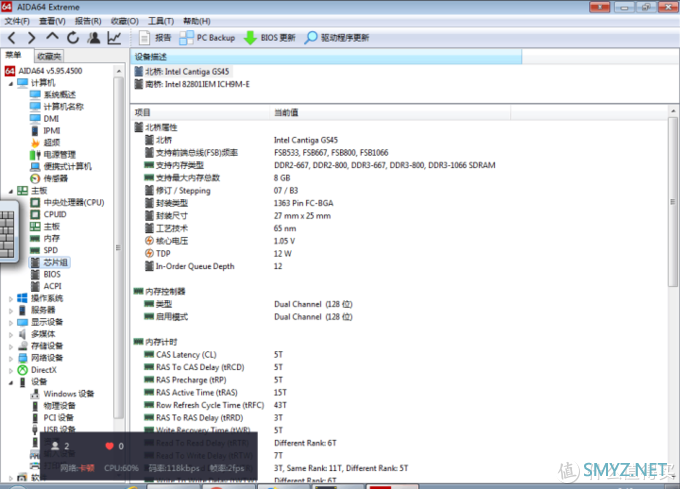Expand the 显示设备 tree node
The width and height of the screenshot is (680, 489).
point(11,323)
